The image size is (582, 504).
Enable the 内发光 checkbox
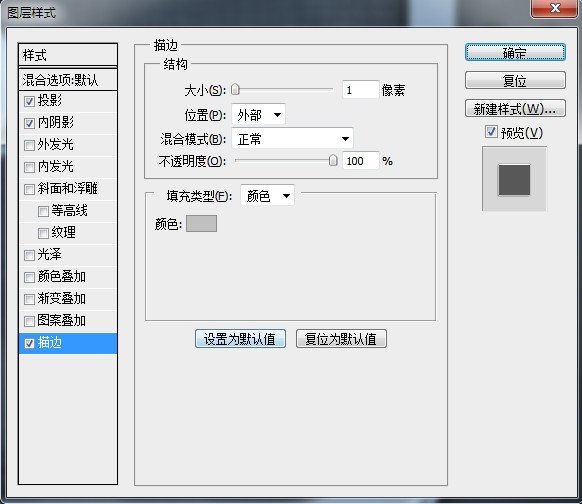pyautogui.click(x=29, y=167)
